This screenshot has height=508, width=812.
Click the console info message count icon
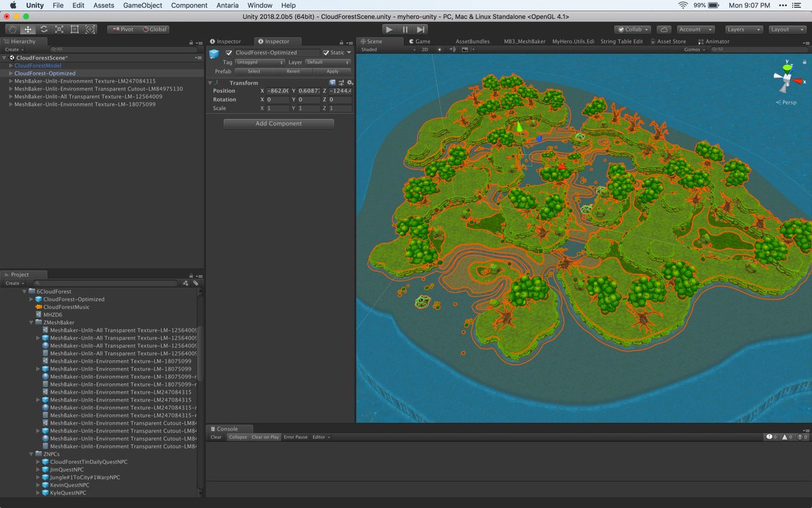[771, 437]
